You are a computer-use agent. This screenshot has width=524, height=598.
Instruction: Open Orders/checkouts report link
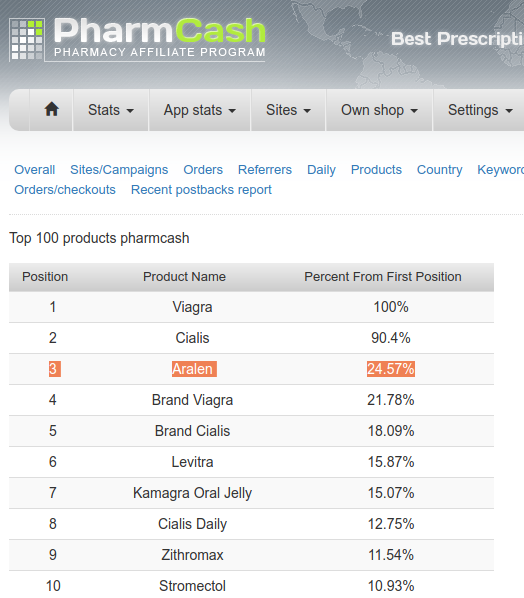[x=65, y=190]
